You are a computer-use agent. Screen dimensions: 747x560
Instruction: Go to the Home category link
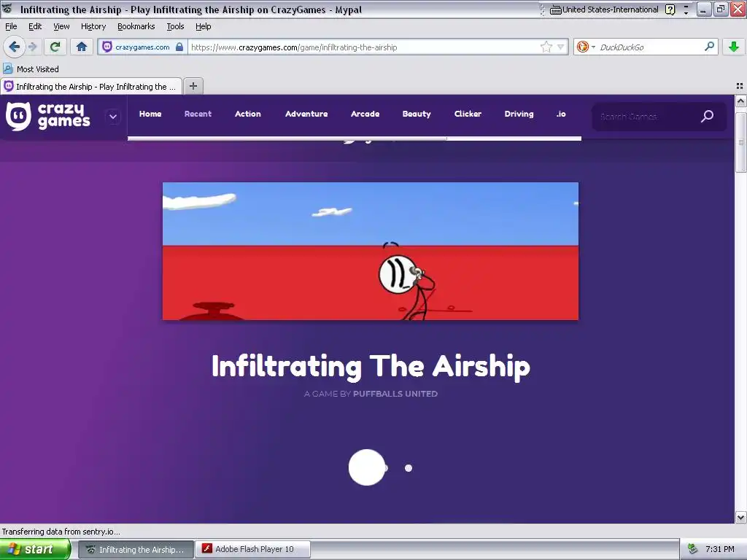click(x=150, y=114)
